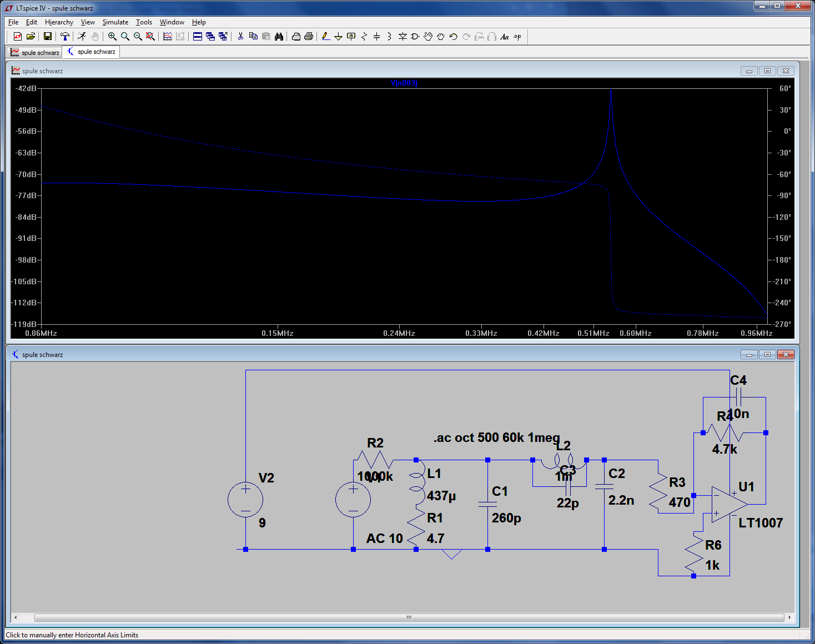Click the Zoom In magnifier icon
Screen dimensions: 815x644
coord(112,37)
